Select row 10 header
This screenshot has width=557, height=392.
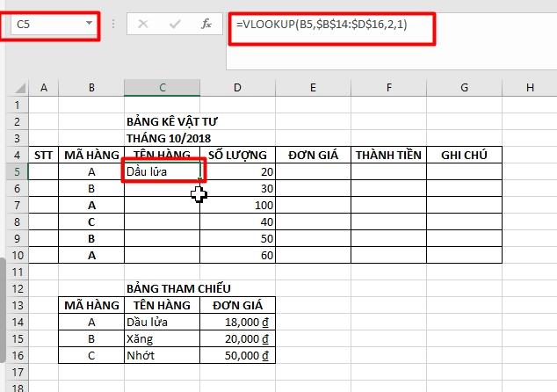17,256
